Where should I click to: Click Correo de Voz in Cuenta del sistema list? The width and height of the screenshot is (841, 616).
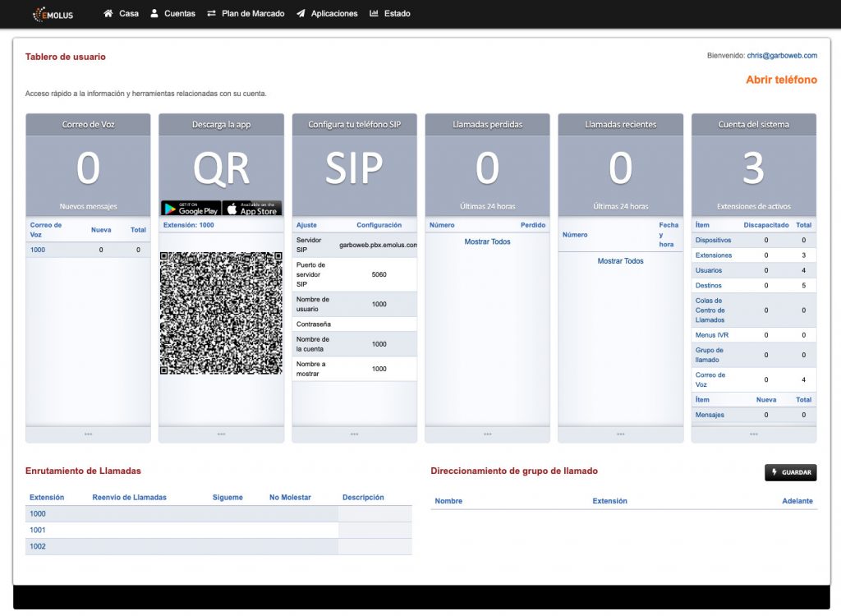(710, 379)
